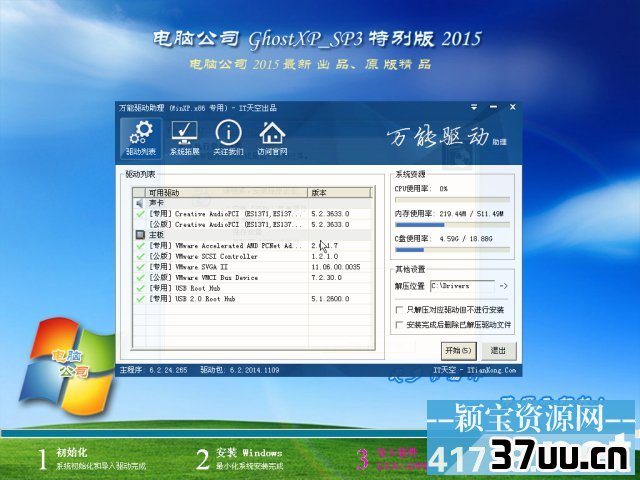This screenshot has height=480, width=640.
Task: Click the 初始化 installation step 1 label
Action: (72, 452)
